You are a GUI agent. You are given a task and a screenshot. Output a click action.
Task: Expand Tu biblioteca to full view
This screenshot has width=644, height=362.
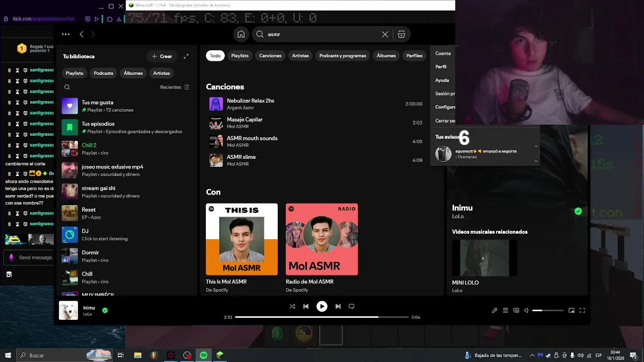point(186,56)
